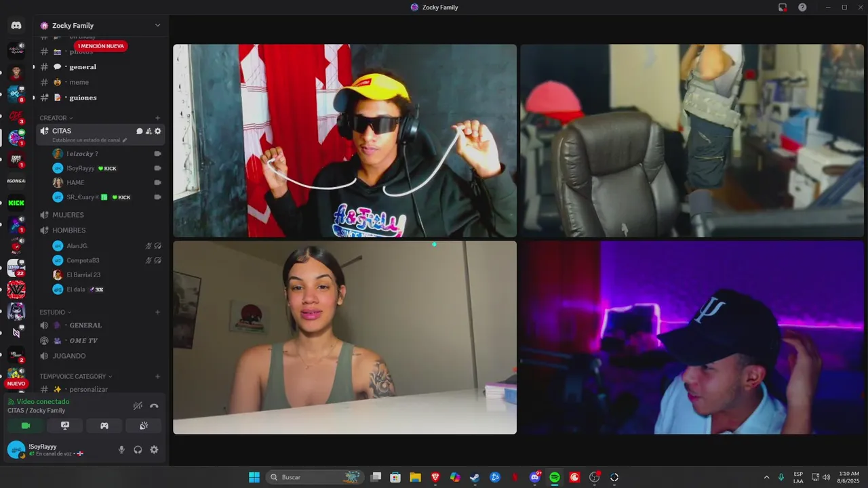Viewport: 868px width, 488px height.
Task: Create channel in CREATOR category
Action: (x=157, y=118)
